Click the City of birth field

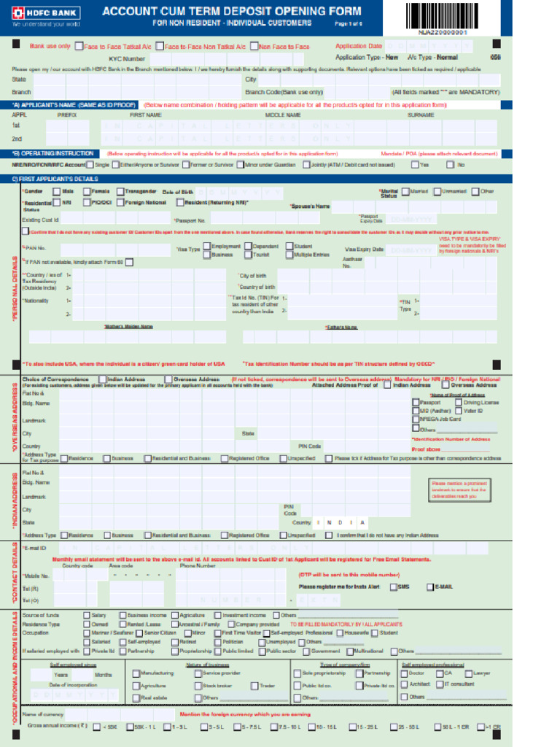(x=386, y=275)
